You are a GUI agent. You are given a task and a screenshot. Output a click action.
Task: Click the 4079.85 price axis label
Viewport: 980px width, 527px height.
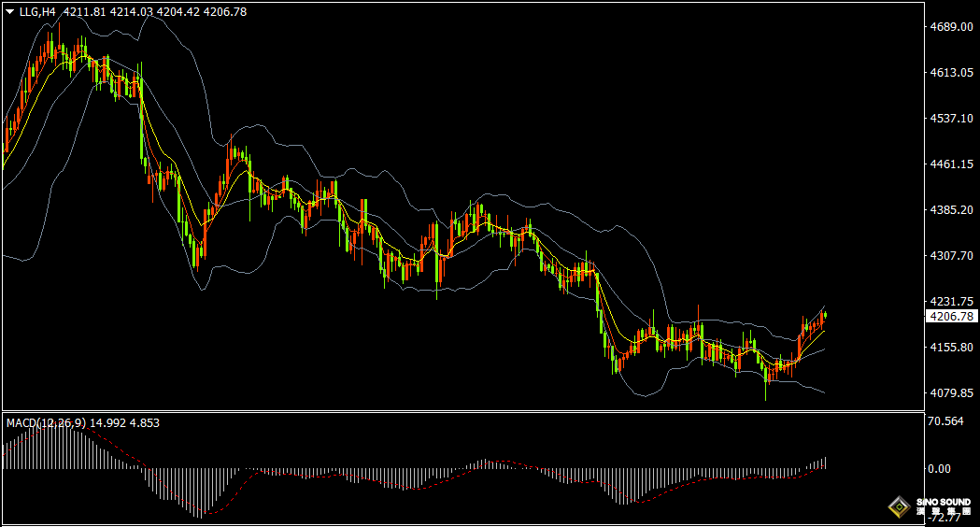(951, 392)
